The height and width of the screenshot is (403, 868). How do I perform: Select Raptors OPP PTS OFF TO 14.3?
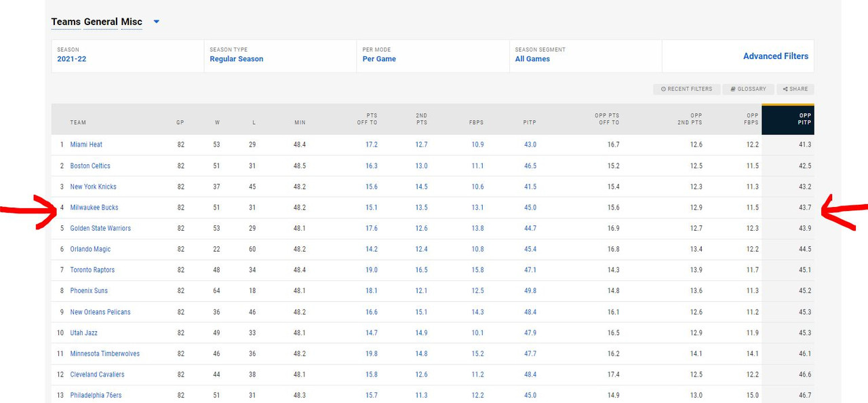(613, 270)
